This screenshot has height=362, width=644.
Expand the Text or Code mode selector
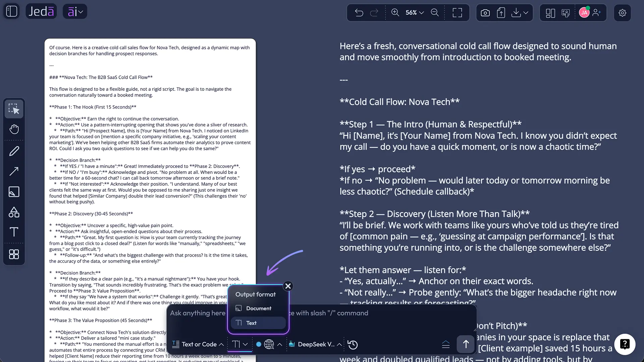pyautogui.click(x=198, y=344)
